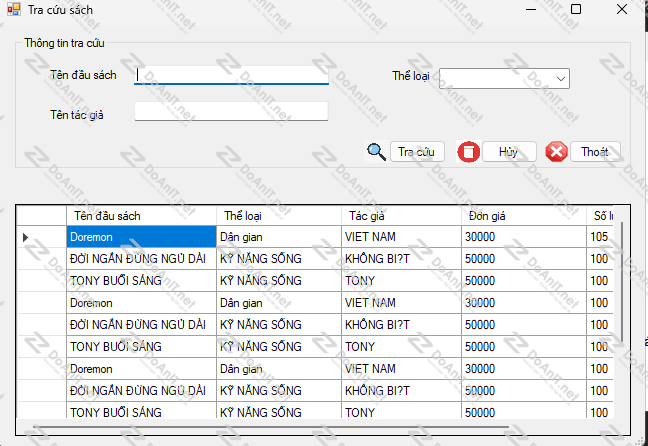The width and height of the screenshot is (648, 446).
Task: Click the Đơn giá column header
Action: pos(523,215)
